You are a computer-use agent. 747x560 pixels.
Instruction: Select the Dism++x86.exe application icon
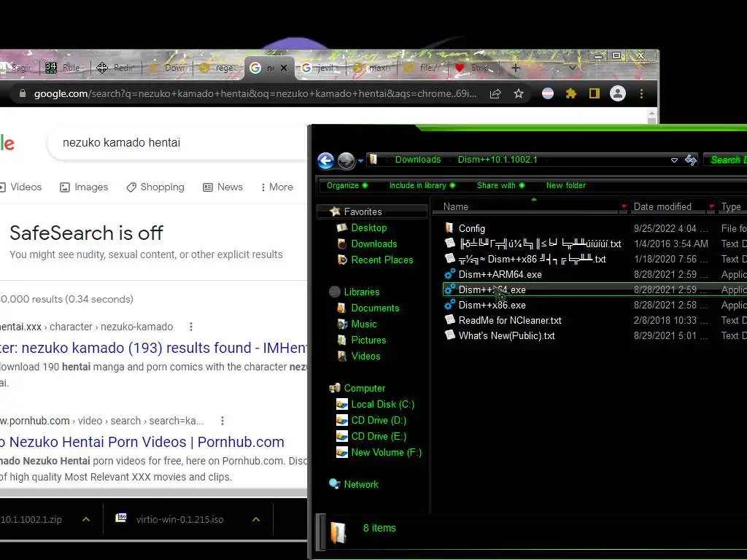pos(449,304)
